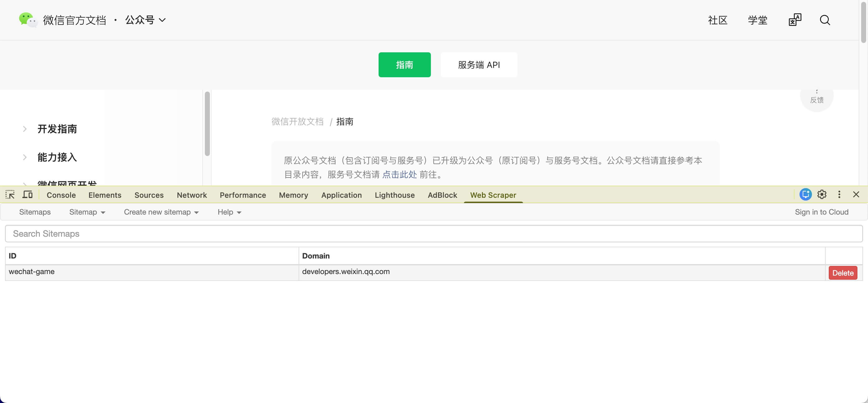Switch to the Lighthouse tab
868x403 pixels.
point(394,195)
